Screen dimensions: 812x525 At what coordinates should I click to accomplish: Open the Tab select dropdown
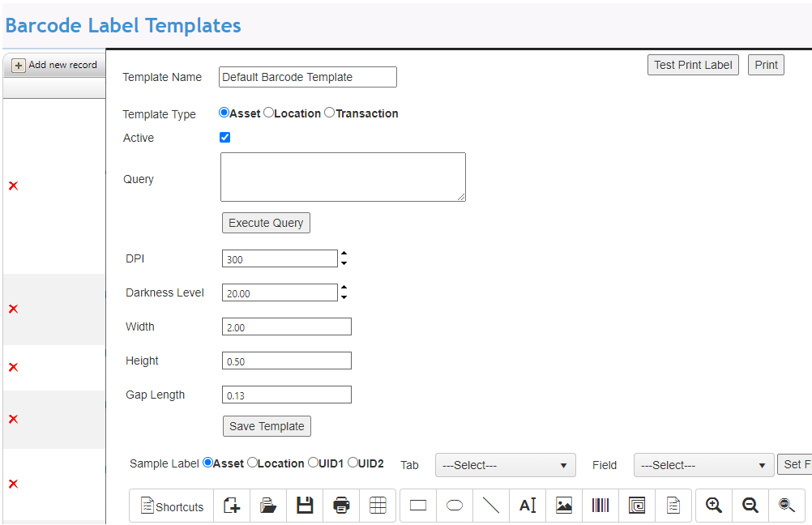(505, 465)
